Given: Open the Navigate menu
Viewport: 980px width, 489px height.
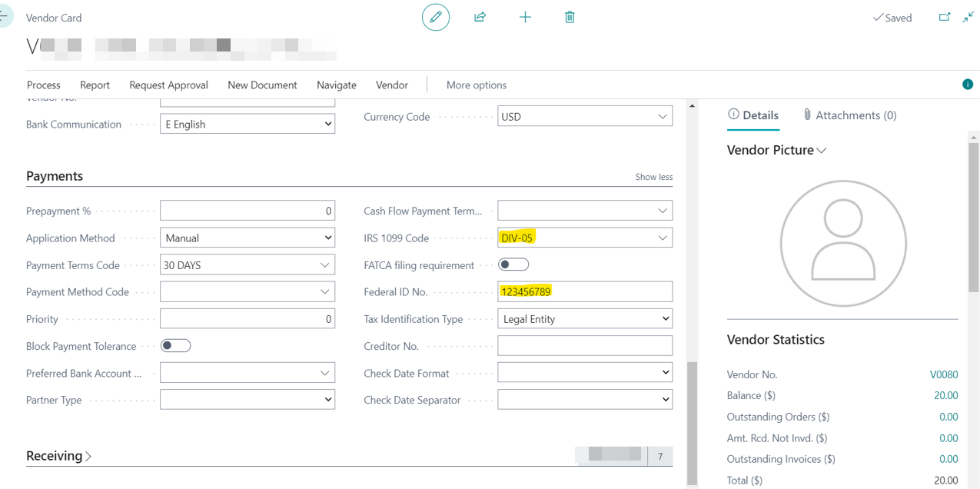Looking at the screenshot, I should coord(337,85).
